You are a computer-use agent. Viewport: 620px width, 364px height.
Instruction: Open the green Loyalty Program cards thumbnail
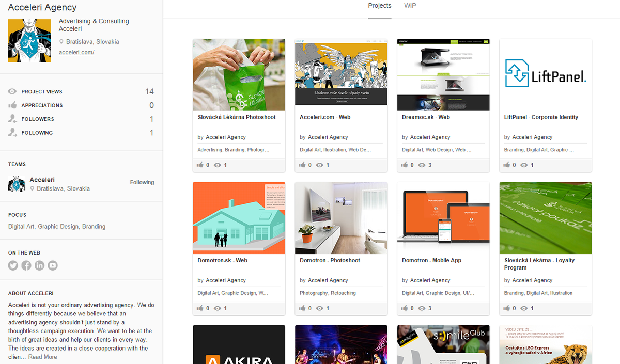point(546,218)
